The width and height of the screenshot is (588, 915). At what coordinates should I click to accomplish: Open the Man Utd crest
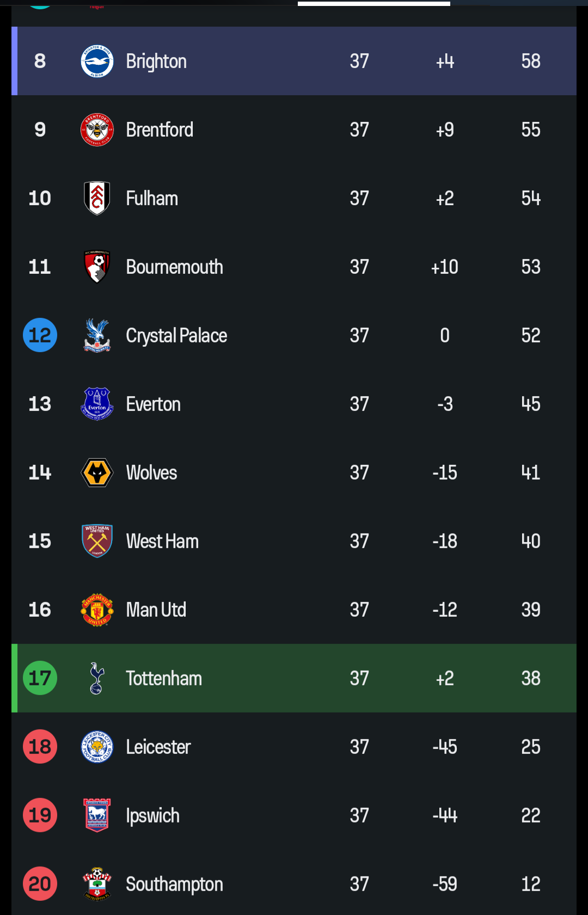pos(97,610)
